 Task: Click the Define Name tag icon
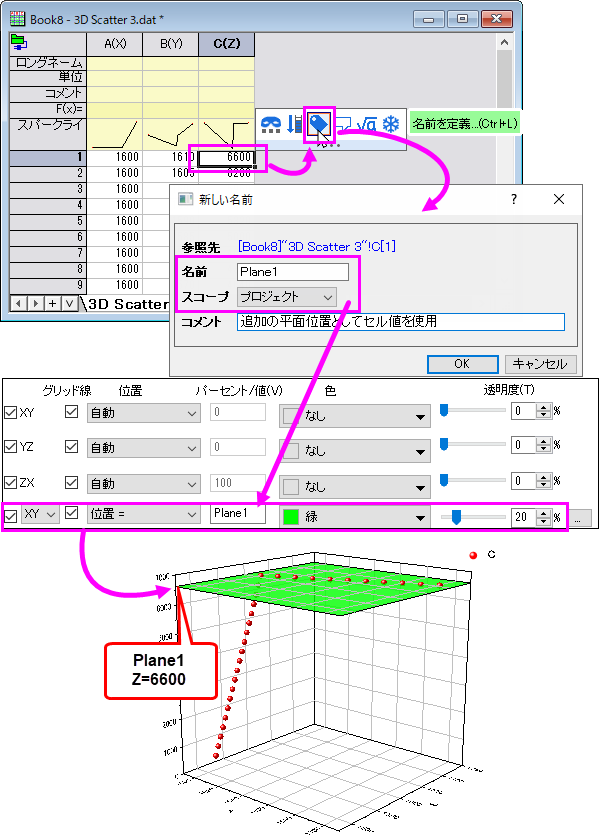pyautogui.click(x=319, y=125)
